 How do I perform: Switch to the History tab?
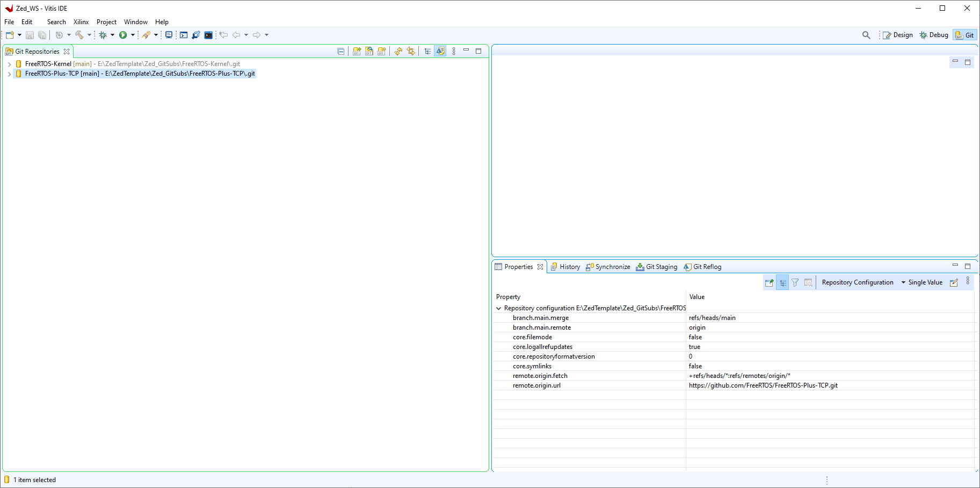pos(565,267)
